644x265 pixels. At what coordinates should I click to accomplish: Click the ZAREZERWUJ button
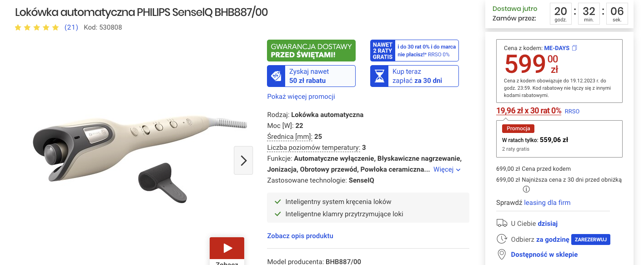point(591,240)
